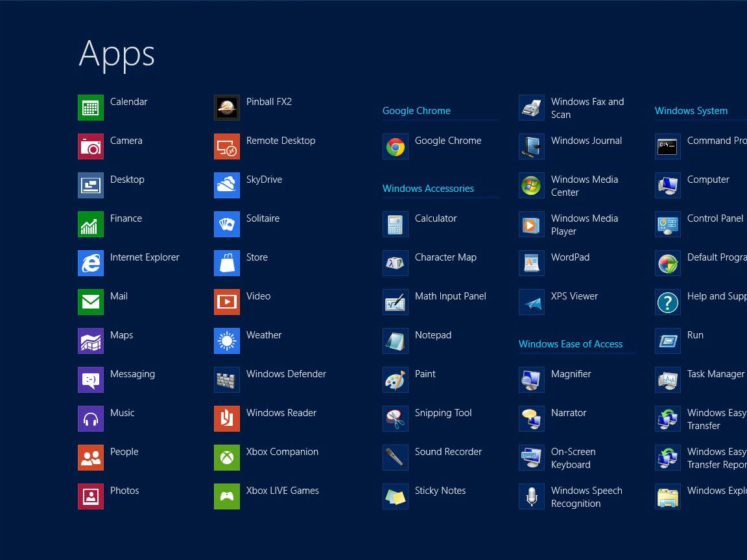Select the Windows Accessories group header

(x=428, y=189)
